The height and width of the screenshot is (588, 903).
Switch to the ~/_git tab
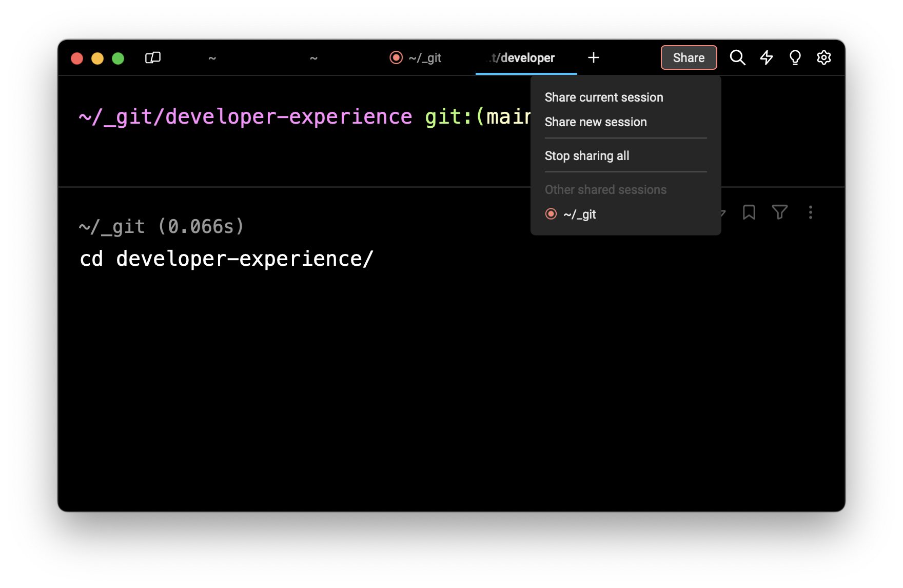tap(416, 58)
